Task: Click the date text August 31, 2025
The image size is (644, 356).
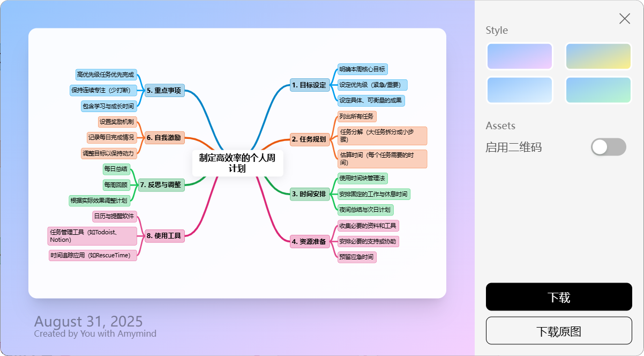Action: coord(88,322)
